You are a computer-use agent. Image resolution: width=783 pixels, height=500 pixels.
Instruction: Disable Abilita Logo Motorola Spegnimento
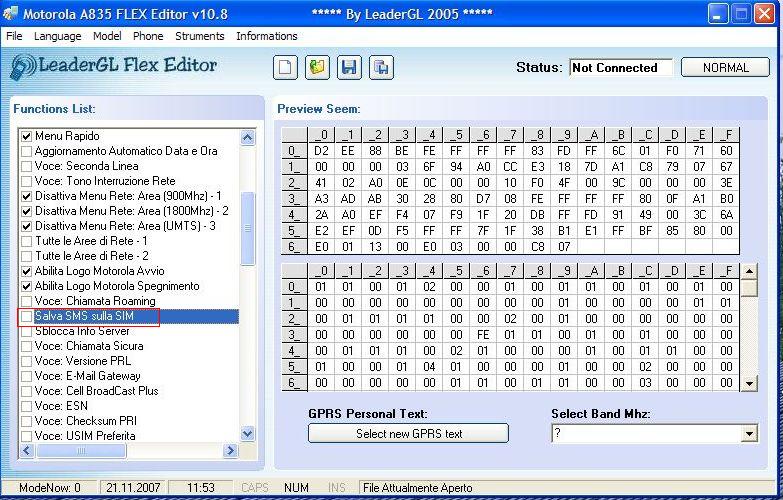click(26, 286)
